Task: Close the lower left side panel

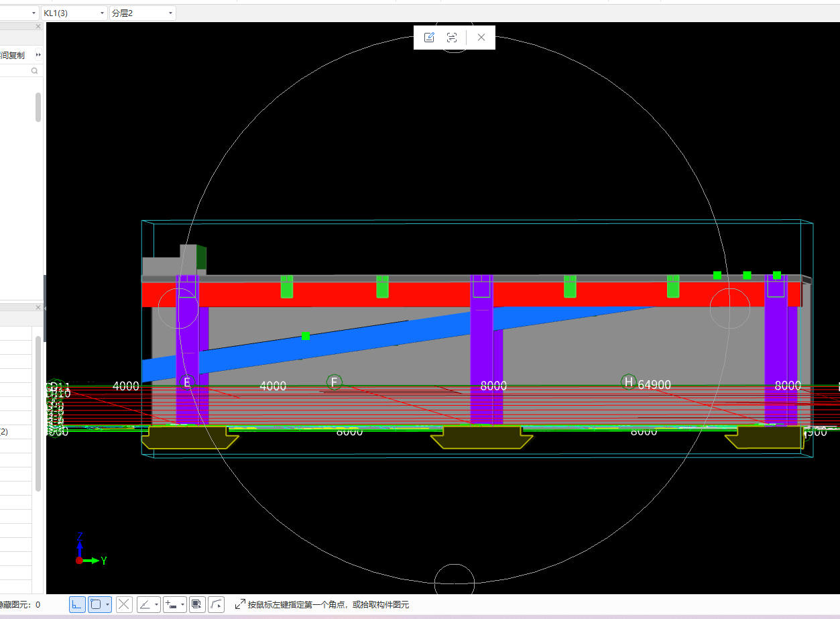Action: 38,307
